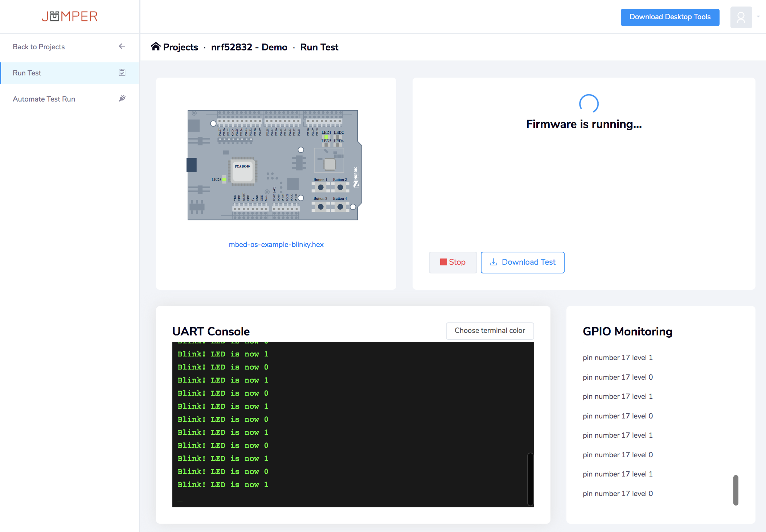The image size is (766, 532).
Task: Go to nrf52832 - Demo breadcrumb
Action: [249, 47]
